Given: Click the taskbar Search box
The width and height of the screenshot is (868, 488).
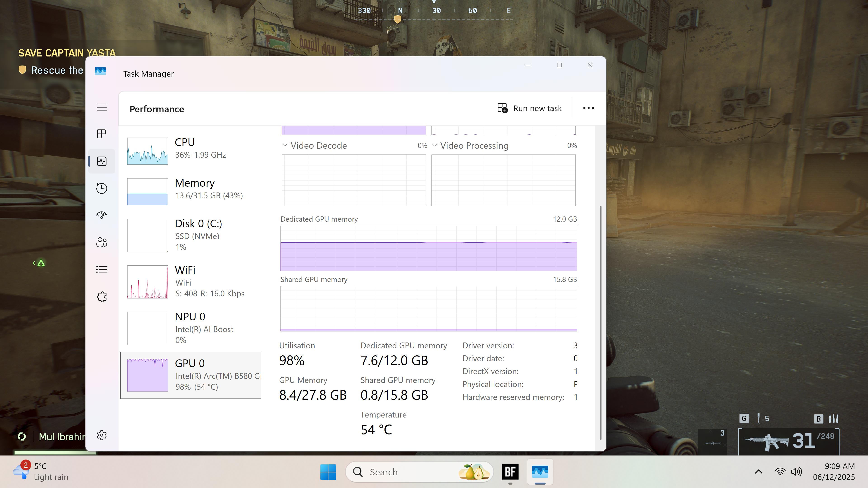Looking at the screenshot, I should pos(419,472).
